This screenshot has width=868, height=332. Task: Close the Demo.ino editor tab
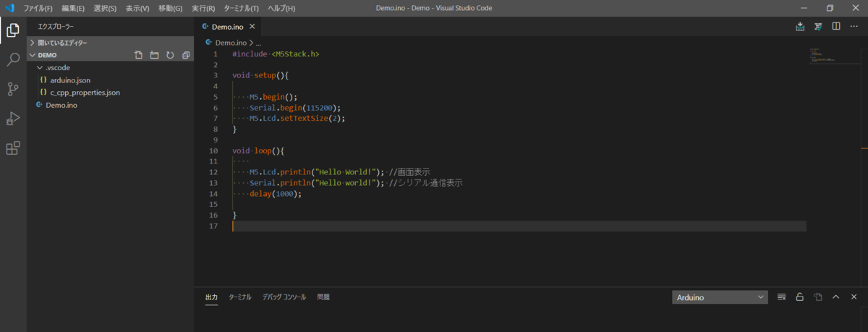(x=252, y=27)
